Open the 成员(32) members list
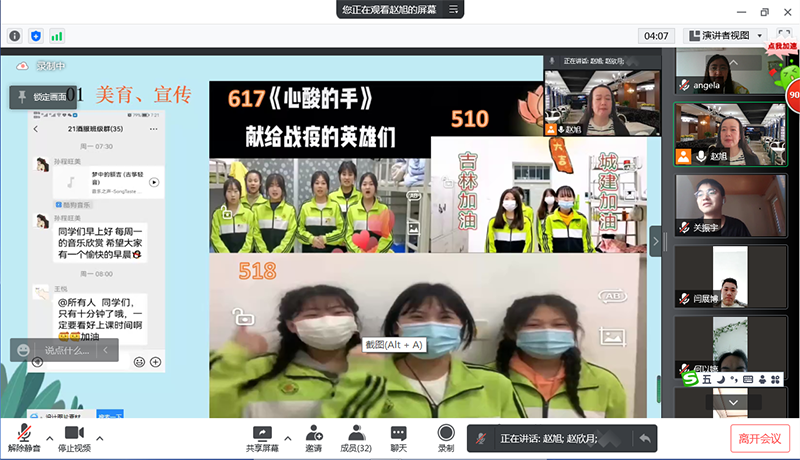The image size is (800, 460). click(x=356, y=439)
